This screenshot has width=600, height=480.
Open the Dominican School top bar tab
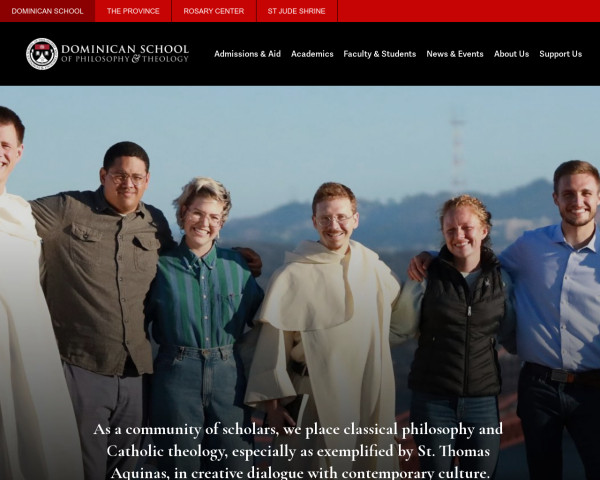click(47, 11)
